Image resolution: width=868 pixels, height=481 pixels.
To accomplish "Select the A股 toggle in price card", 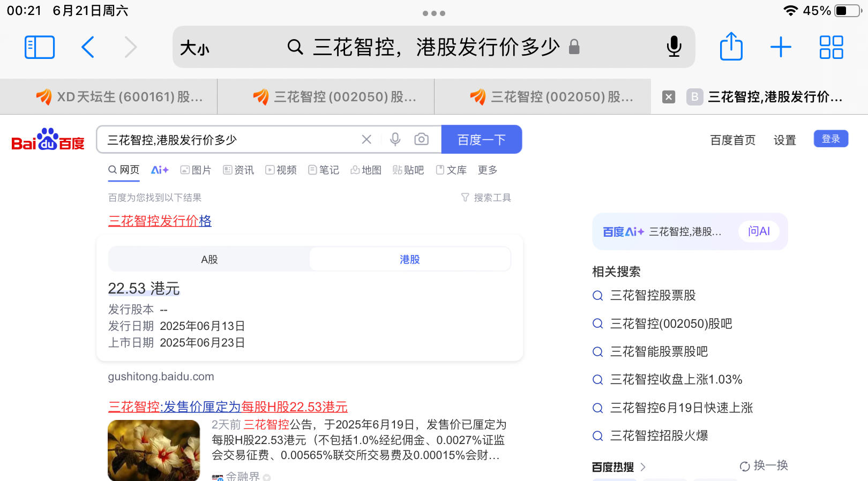I will [209, 259].
